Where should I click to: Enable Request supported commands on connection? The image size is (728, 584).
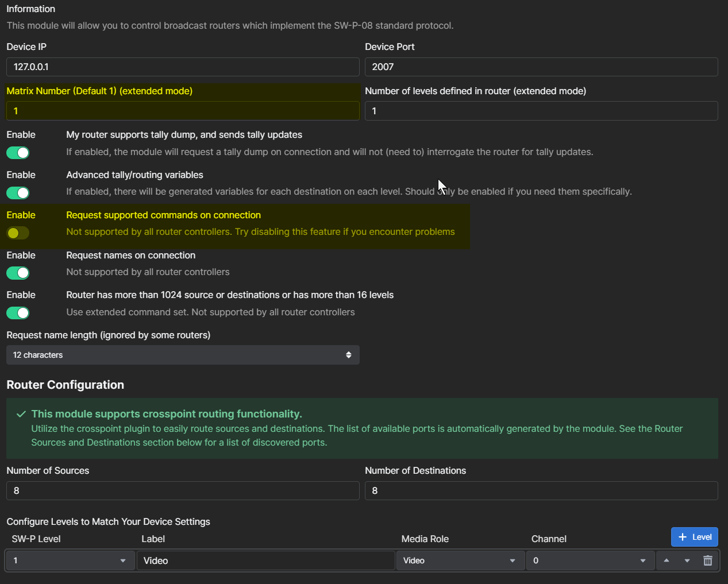18,233
